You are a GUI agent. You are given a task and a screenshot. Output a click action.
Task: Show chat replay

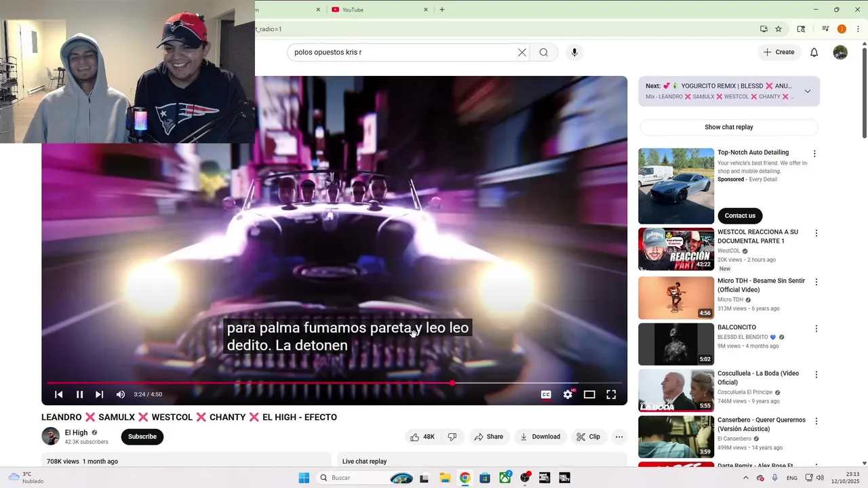729,127
